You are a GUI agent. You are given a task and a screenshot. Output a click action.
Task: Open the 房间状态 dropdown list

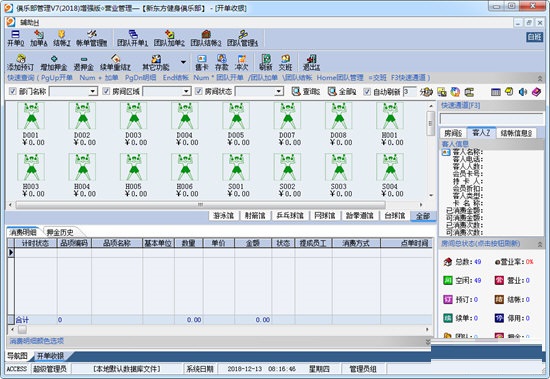point(279,92)
